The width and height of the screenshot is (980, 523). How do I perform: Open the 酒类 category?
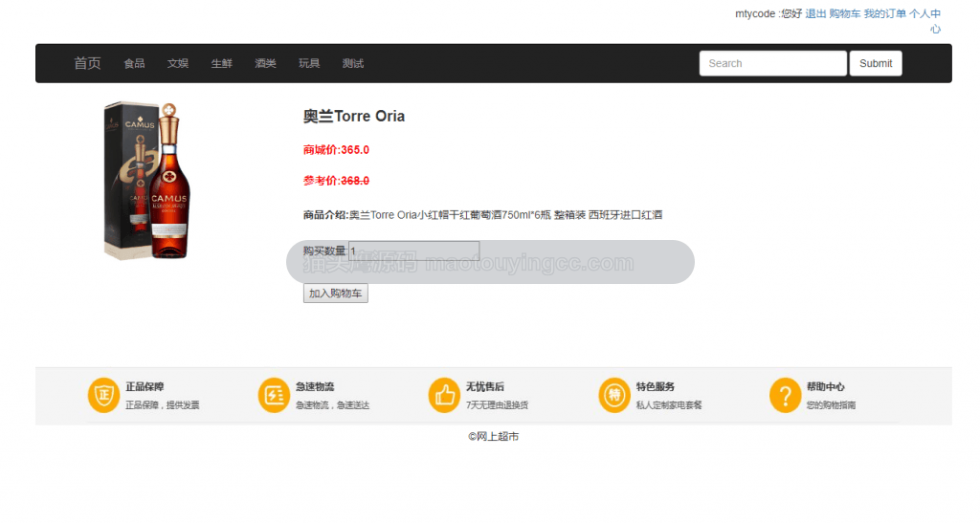[x=266, y=63]
